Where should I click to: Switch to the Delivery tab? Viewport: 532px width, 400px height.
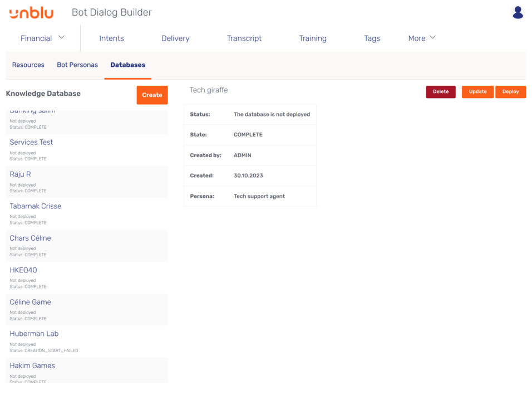[x=175, y=38]
